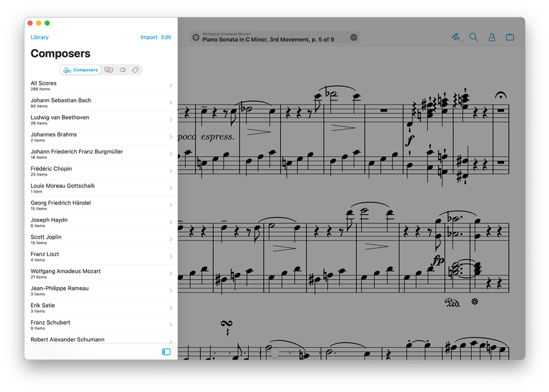This screenshot has height=392, width=549.
Task: Click chevron on Brahms row
Action: pos(171,136)
